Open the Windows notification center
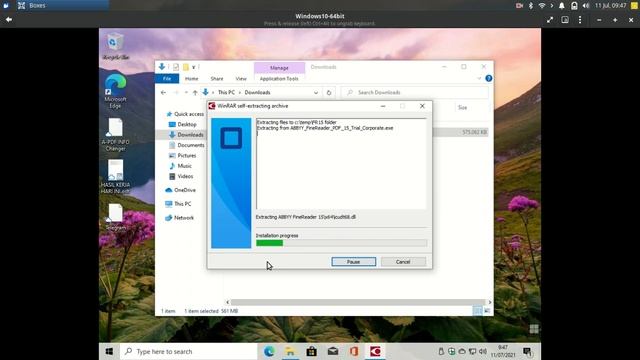Viewport: 640px width, 360px height. click(527, 351)
